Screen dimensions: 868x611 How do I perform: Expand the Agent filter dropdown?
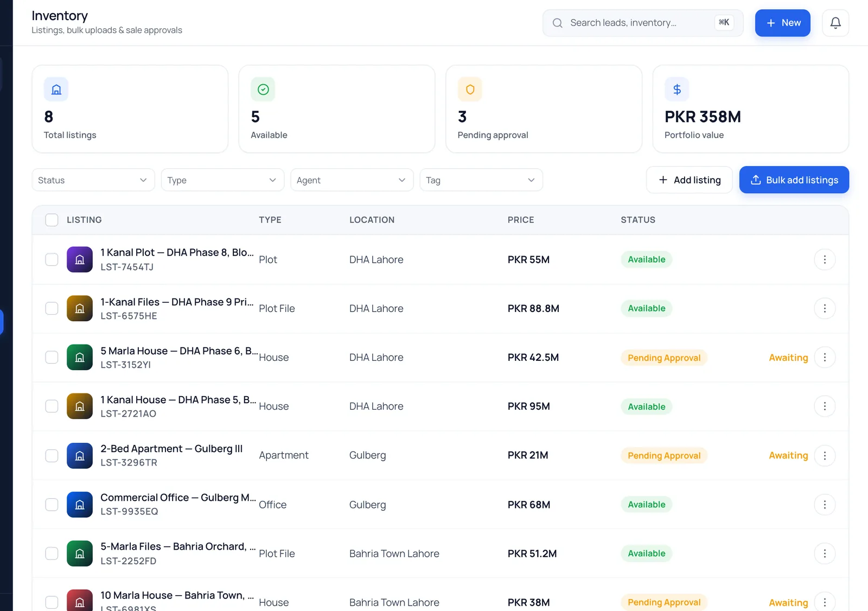352,180
